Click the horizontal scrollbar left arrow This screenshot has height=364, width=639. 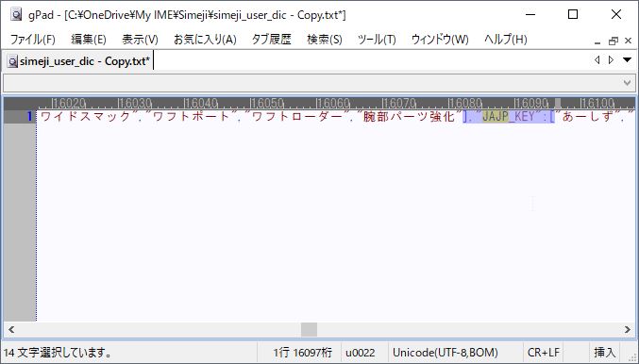(x=11, y=329)
